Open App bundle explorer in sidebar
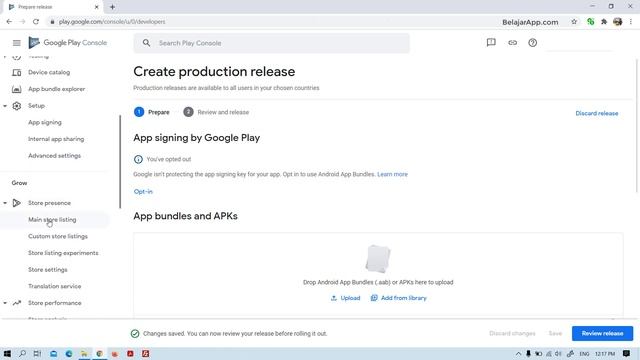Screen dimensions: 640x360 pyautogui.click(x=56, y=89)
